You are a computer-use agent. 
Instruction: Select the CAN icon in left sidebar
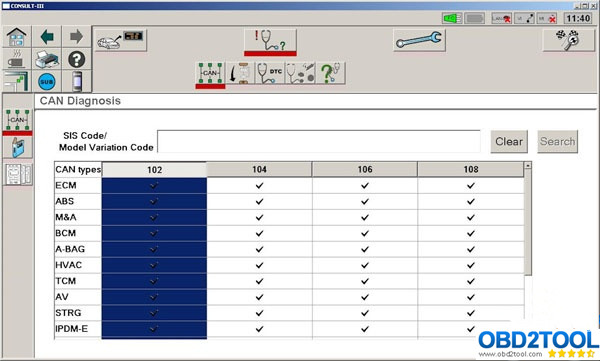[x=18, y=120]
